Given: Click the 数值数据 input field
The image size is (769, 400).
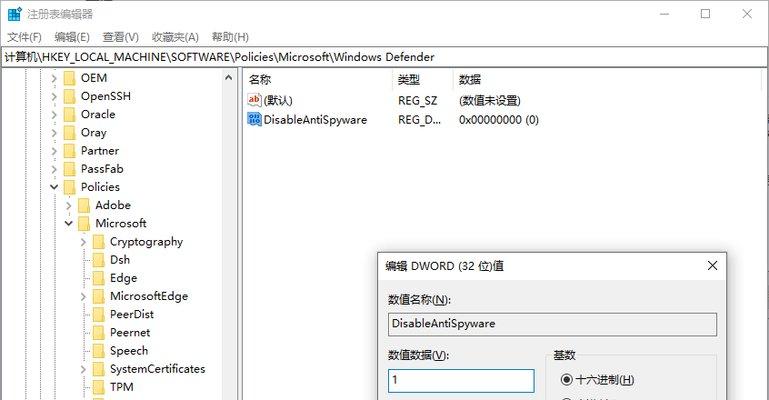Looking at the screenshot, I should [x=461, y=380].
